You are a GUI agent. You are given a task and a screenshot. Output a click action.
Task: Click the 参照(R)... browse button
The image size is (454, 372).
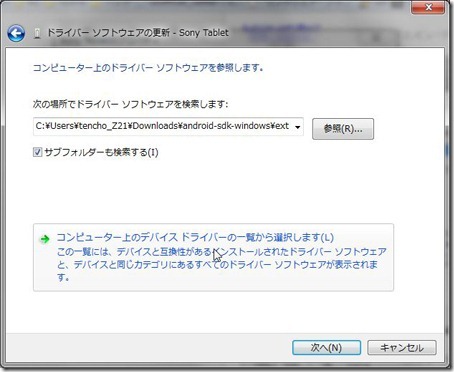[x=343, y=129]
